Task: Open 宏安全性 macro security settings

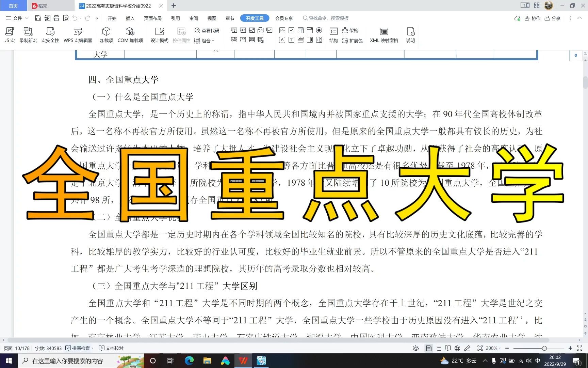Action: point(50,35)
